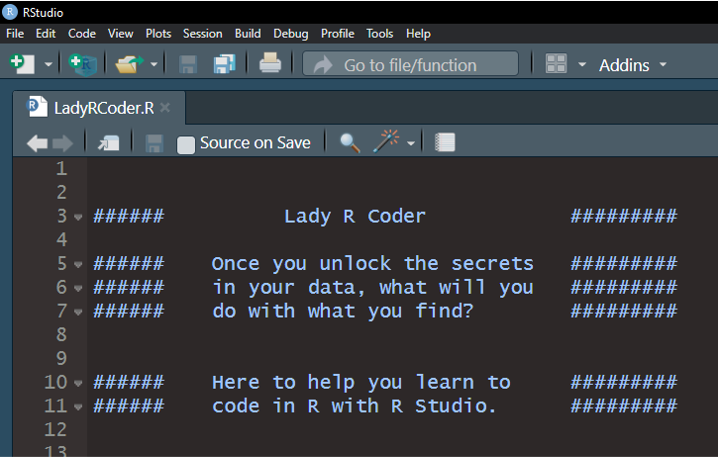Screen dimensions: 718x457
Task: Click the Go to file/function field
Action: [x=410, y=64]
